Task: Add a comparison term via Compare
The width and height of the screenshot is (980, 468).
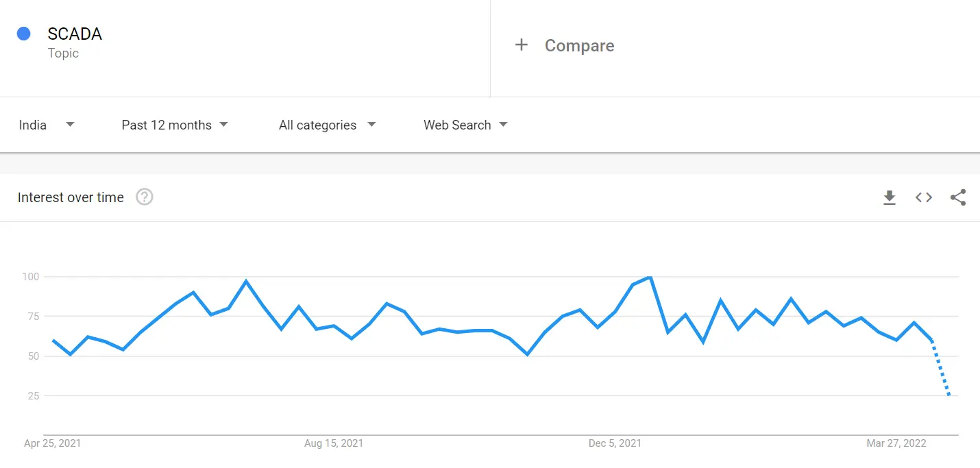Action: tap(579, 46)
